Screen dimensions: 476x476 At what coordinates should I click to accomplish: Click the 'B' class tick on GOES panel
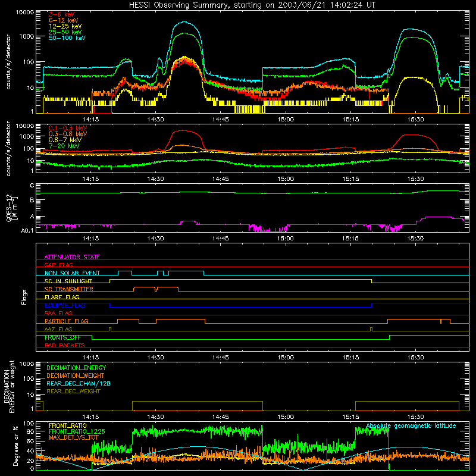pyautogui.click(x=32, y=200)
